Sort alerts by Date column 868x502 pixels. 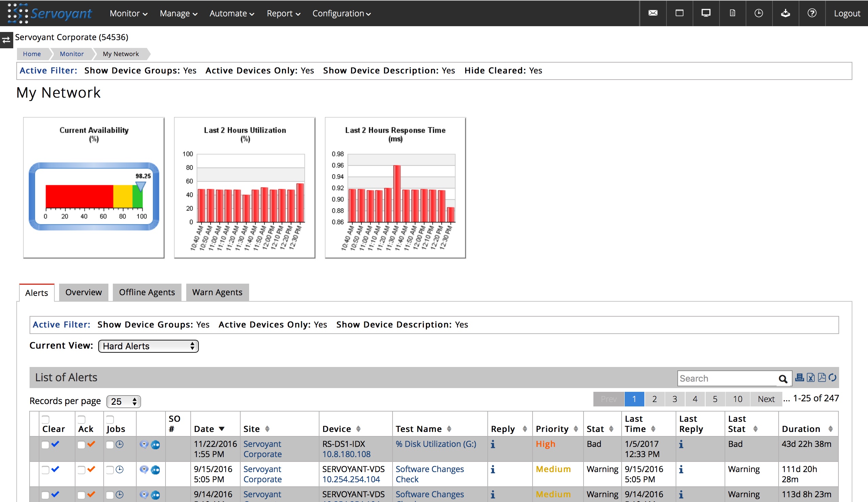coord(209,429)
